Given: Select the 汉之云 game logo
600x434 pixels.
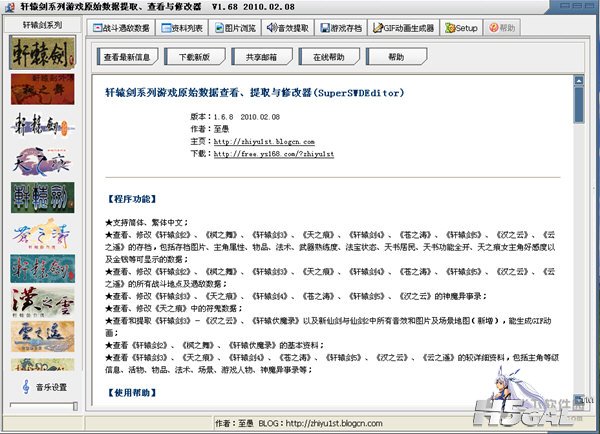Looking at the screenshot, I should pos(42,302).
